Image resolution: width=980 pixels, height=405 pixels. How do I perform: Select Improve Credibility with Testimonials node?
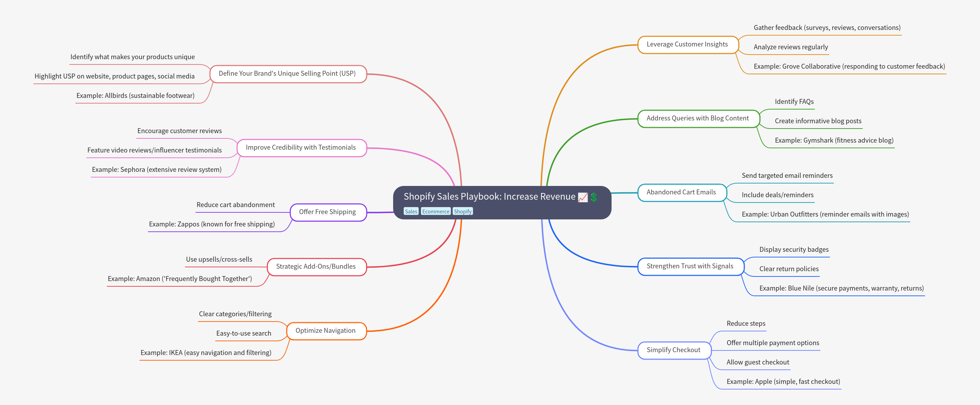pyautogui.click(x=301, y=148)
